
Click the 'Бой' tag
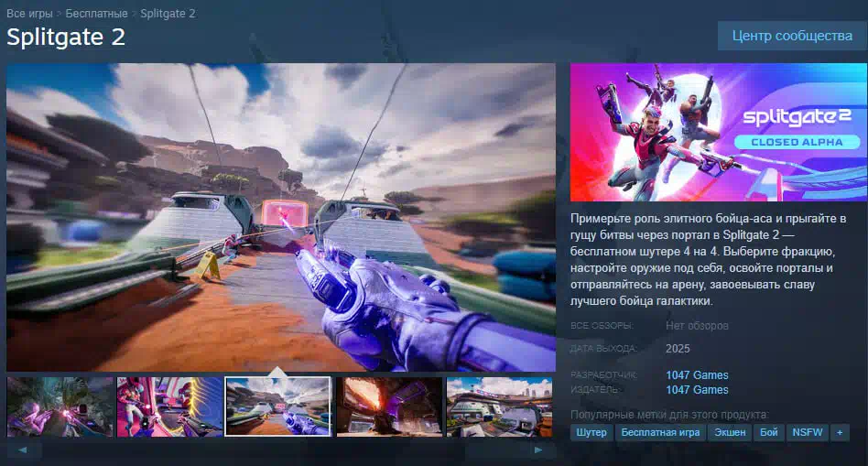(x=768, y=432)
